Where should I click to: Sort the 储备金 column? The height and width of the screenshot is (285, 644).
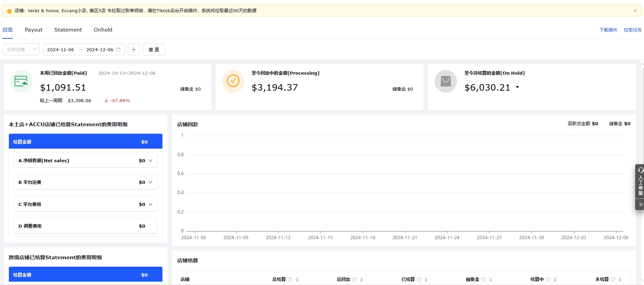click(491, 280)
